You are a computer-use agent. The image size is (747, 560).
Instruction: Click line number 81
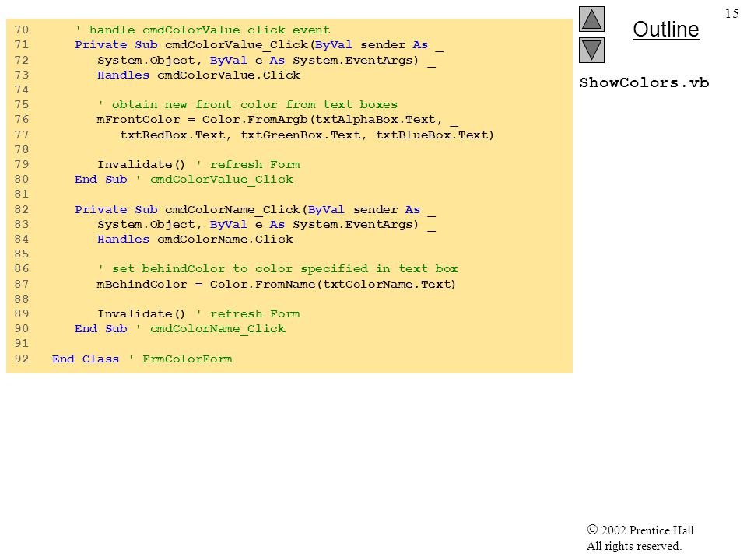(22, 194)
